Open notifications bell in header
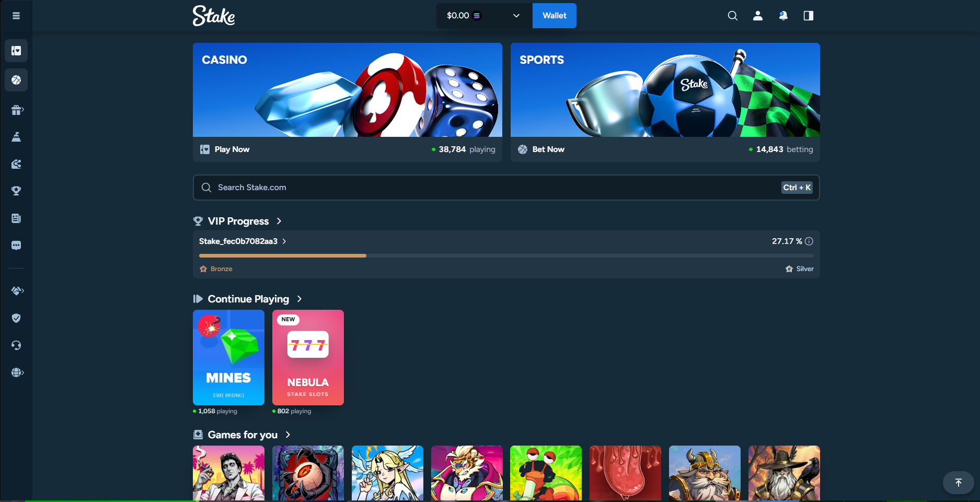Image resolution: width=980 pixels, height=502 pixels. pyautogui.click(x=783, y=16)
